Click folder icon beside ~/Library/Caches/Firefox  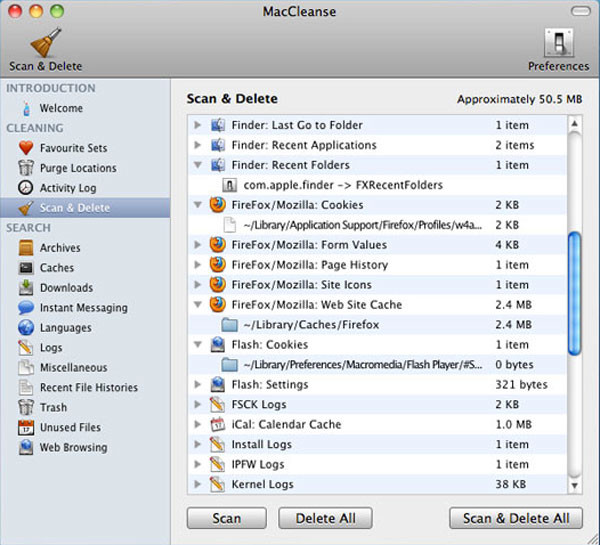coord(230,325)
